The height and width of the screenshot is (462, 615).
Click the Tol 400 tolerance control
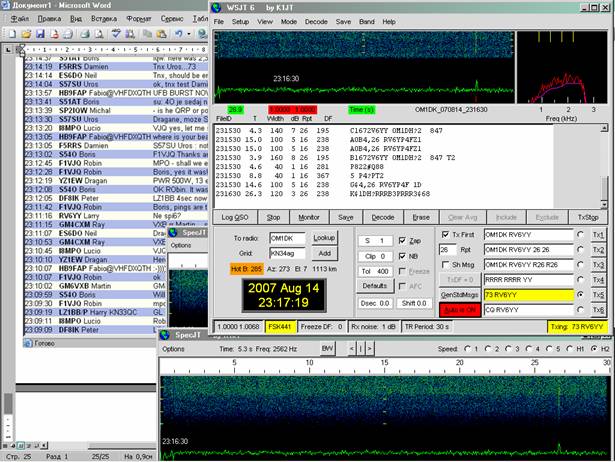coord(375,271)
